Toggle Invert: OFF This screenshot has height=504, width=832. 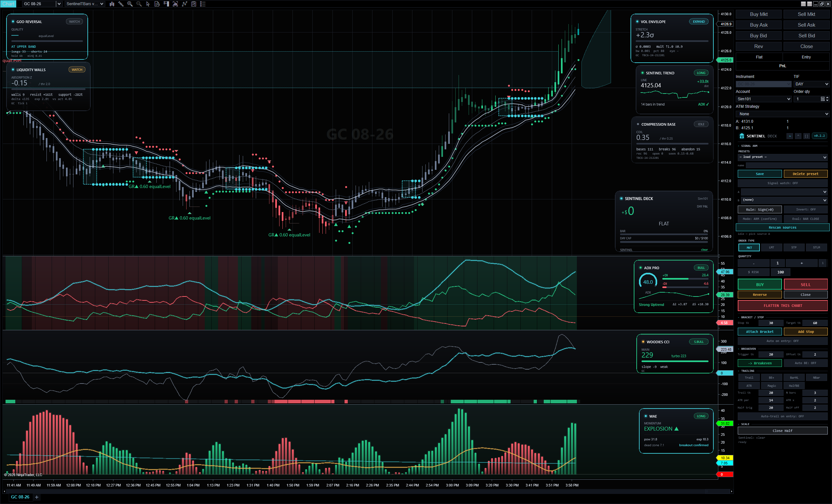805,209
